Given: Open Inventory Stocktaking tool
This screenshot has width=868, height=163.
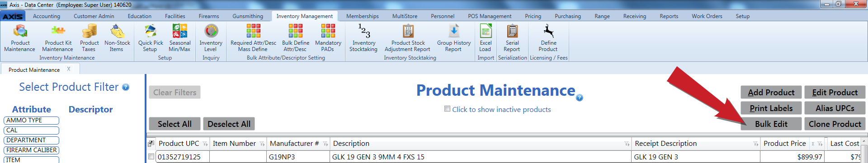Looking at the screenshot, I should 363,38.
